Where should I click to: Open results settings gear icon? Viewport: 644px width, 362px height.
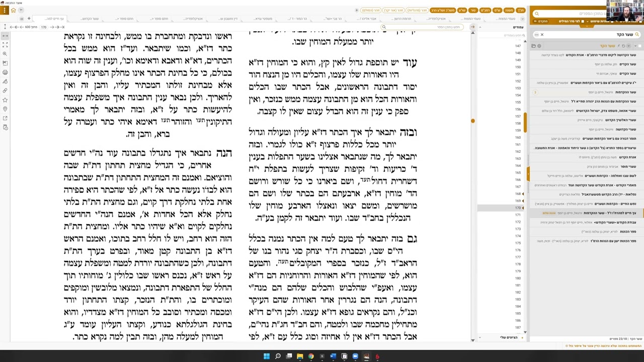pyautogui.click(x=539, y=46)
